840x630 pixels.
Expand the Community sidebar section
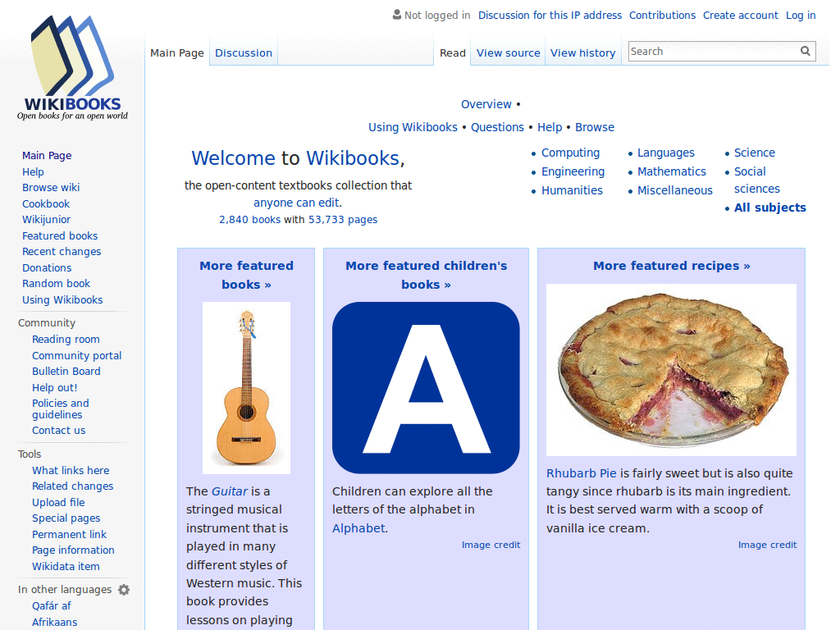pos(47,322)
